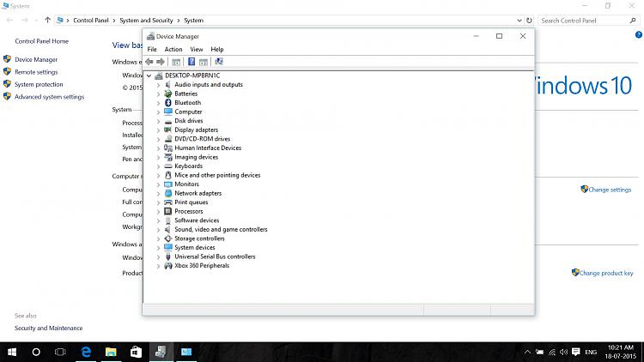The image size is (644, 362).
Task: Select the Imaging devices icon
Action: [168, 157]
